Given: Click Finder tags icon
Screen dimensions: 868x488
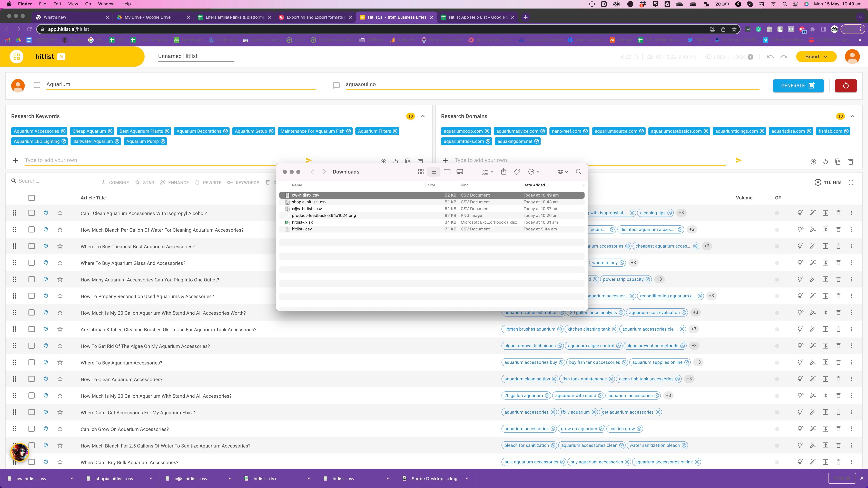Looking at the screenshot, I should pos(517,172).
